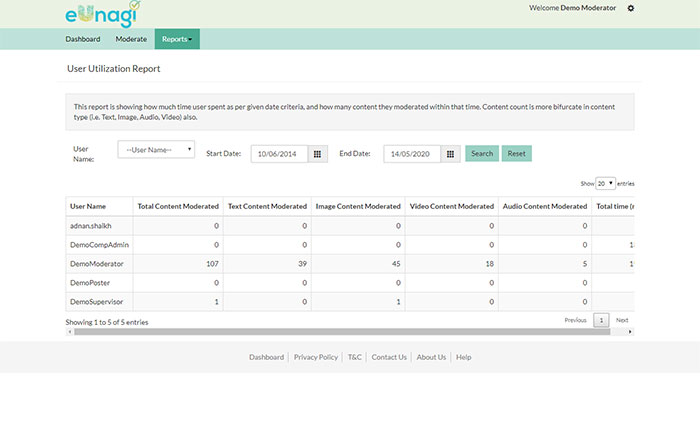The width and height of the screenshot is (700, 435).
Task: Select page 1 in pagination
Action: [x=601, y=320]
